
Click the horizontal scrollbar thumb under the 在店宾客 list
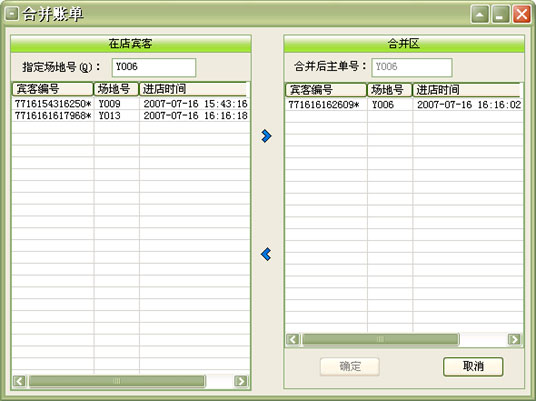pos(117,381)
